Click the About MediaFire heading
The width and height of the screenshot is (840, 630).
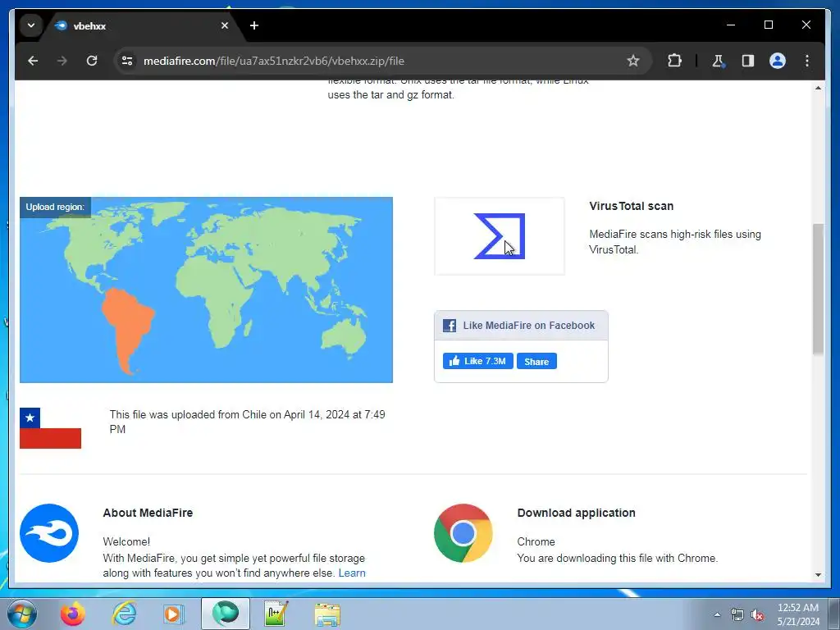pos(148,513)
